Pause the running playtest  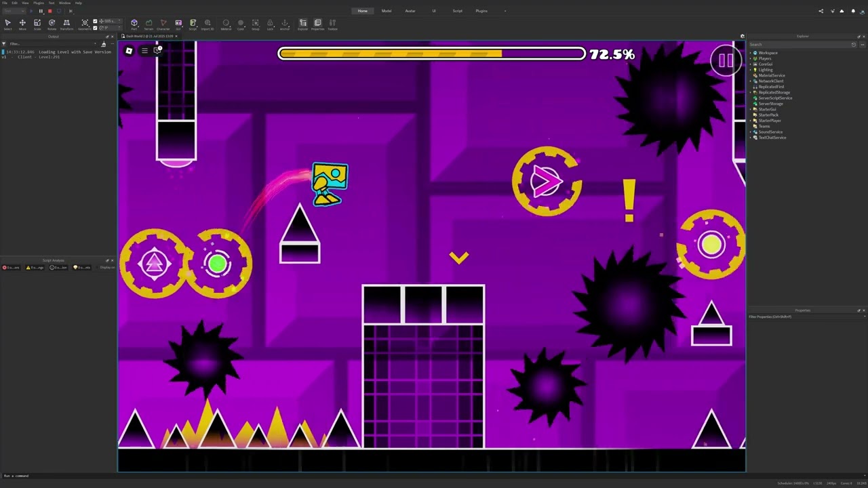[x=41, y=11]
